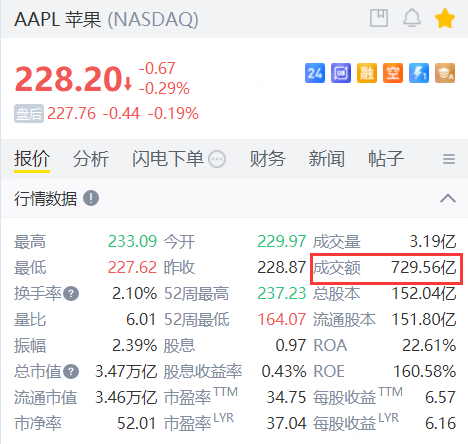Image resolution: width=468 pixels, height=444 pixels.
Task: Switch to the 分析 tab
Action: pyautogui.click(x=91, y=159)
